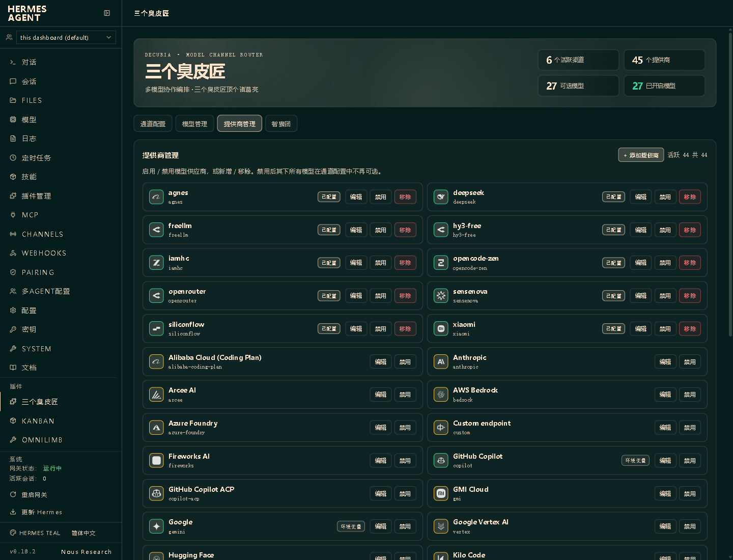This screenshot has height=560, width=733.
Task: Click 重启网关 to restart the gateway
Action: [x=29, y=495]
